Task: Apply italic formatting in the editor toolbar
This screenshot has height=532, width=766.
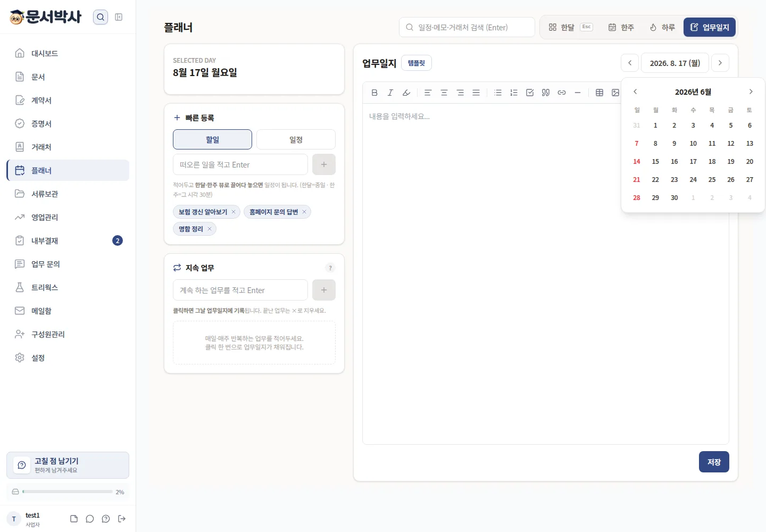Action: pyautogui.click(x=390, y=93)
